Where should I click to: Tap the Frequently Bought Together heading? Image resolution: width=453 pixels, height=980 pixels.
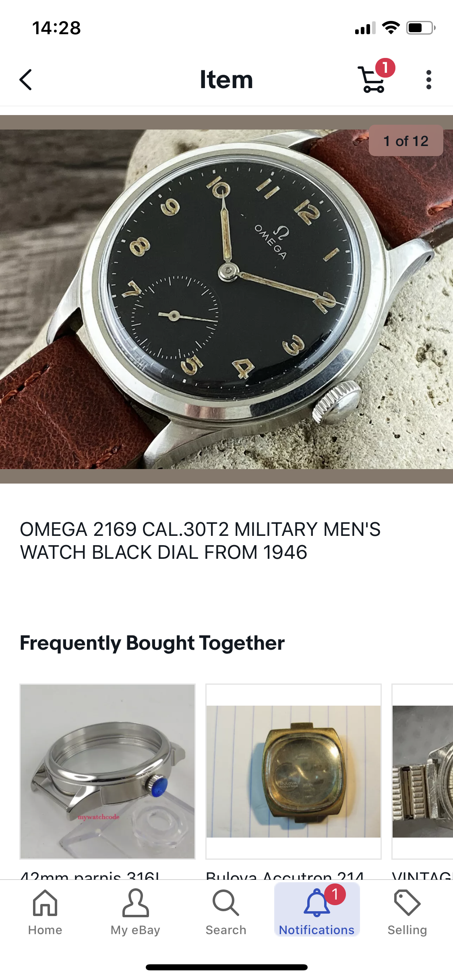click(152, 643)
